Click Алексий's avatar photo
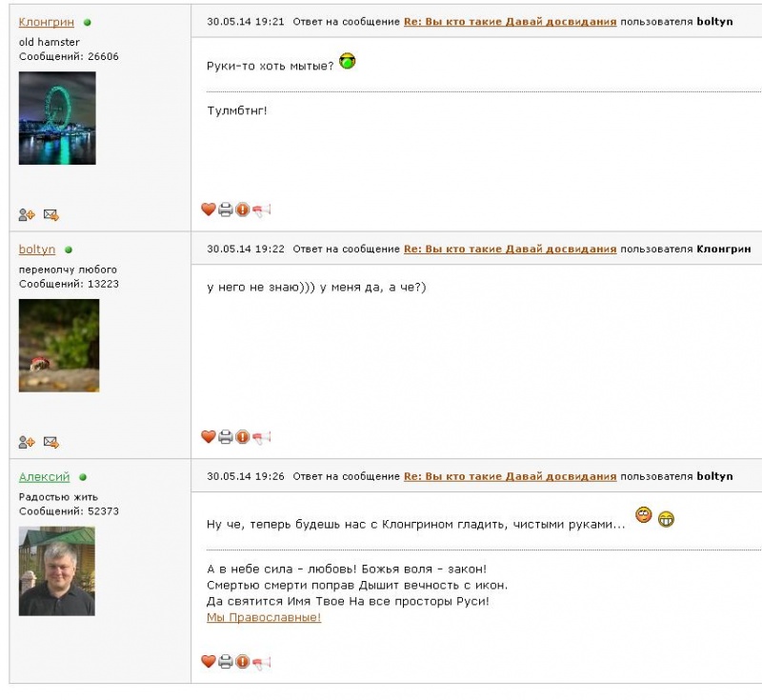The height and width of the screenshot is (700, 762). click(57, 571)
